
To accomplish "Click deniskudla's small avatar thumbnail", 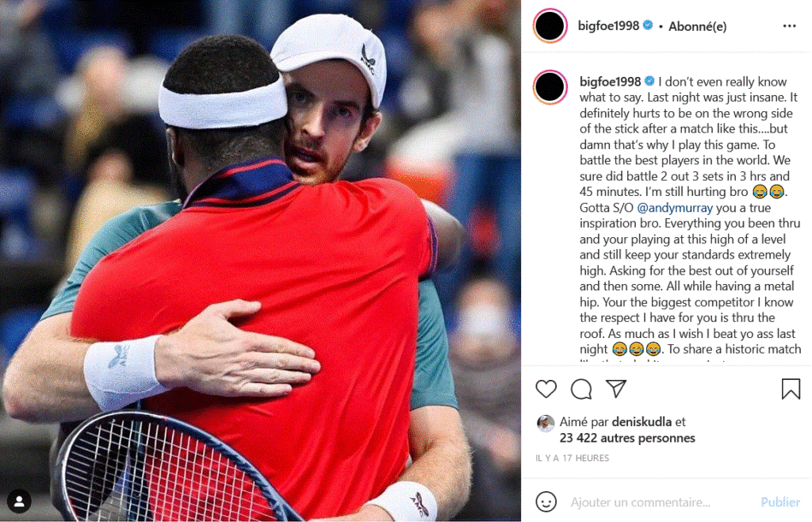I will coord(545,424).
